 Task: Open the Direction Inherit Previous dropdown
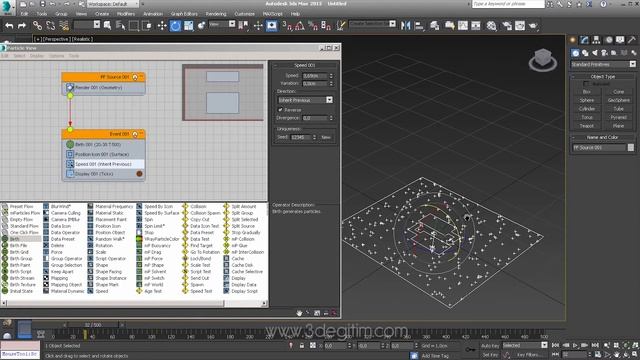pyautogui.click(x=305, y=100)
